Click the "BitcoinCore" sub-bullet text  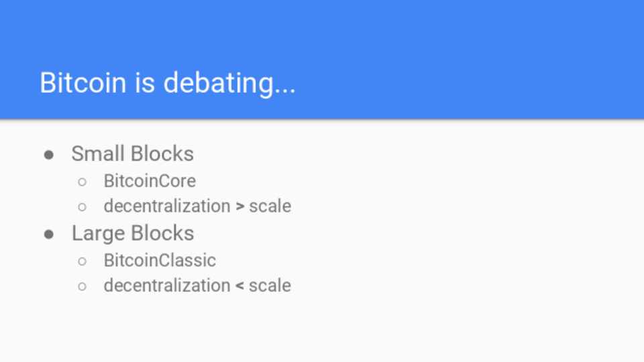[x=150, y=181]
